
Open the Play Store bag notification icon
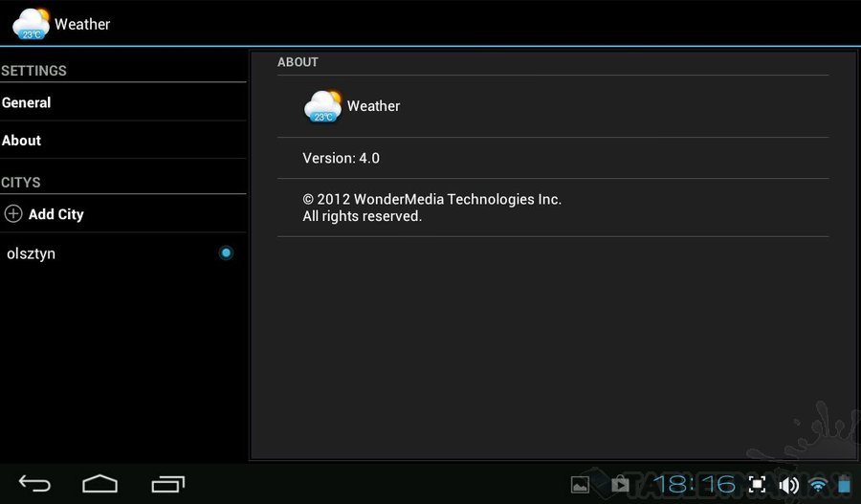click(620, 484)
